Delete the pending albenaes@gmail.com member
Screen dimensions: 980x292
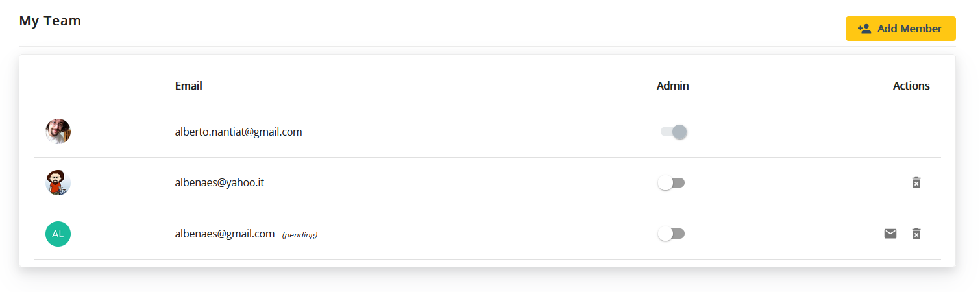[916, 234]
